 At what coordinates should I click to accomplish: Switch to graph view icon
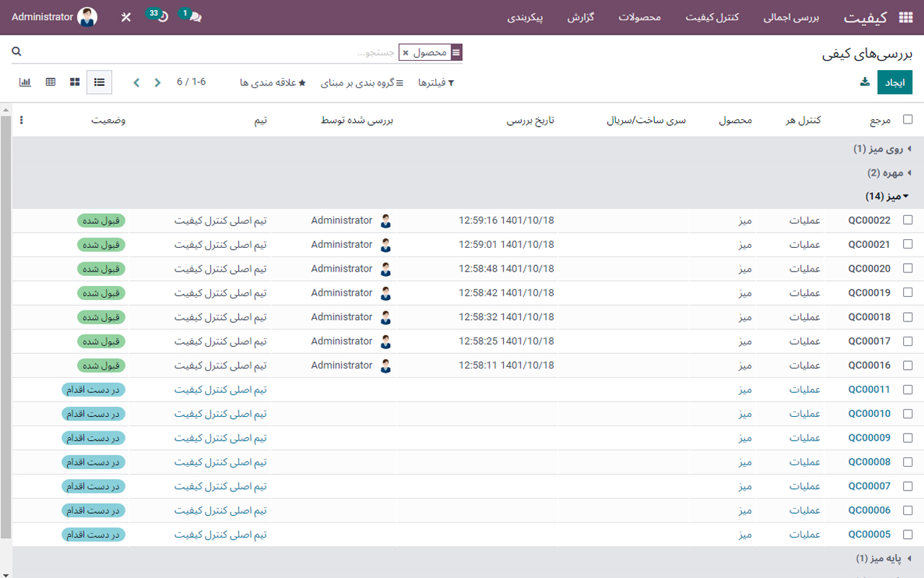click(25, 82)
